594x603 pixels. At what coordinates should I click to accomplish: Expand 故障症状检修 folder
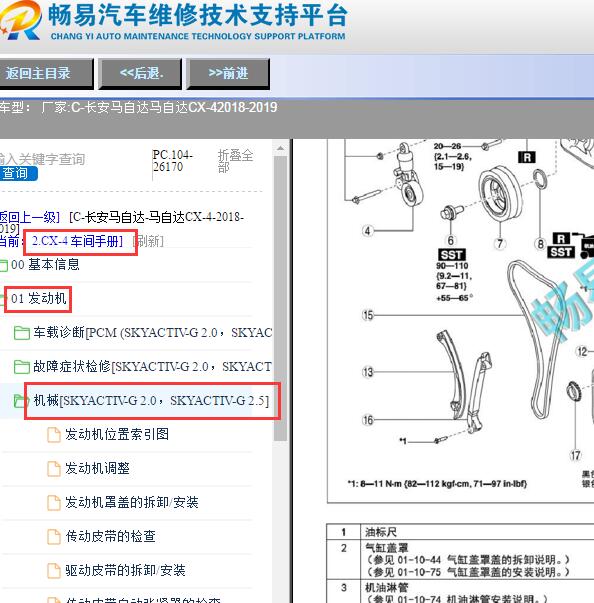point(152,366)
